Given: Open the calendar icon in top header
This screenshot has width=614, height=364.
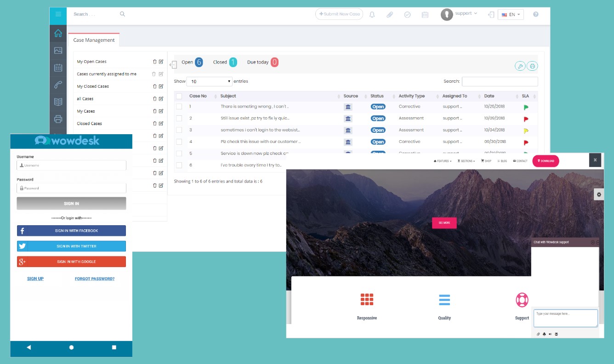Looking at the screenshot, I should coord(425,15).
